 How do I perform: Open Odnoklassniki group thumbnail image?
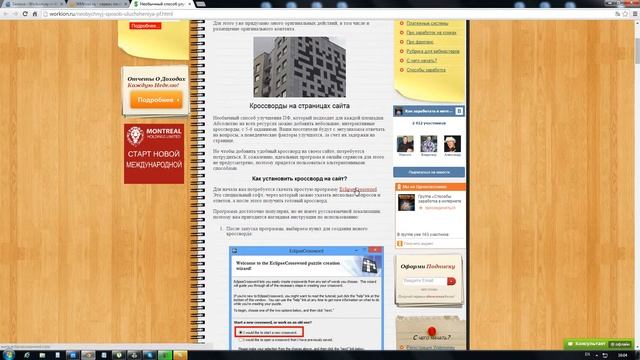pyautogui.click(x=406, y=203)
